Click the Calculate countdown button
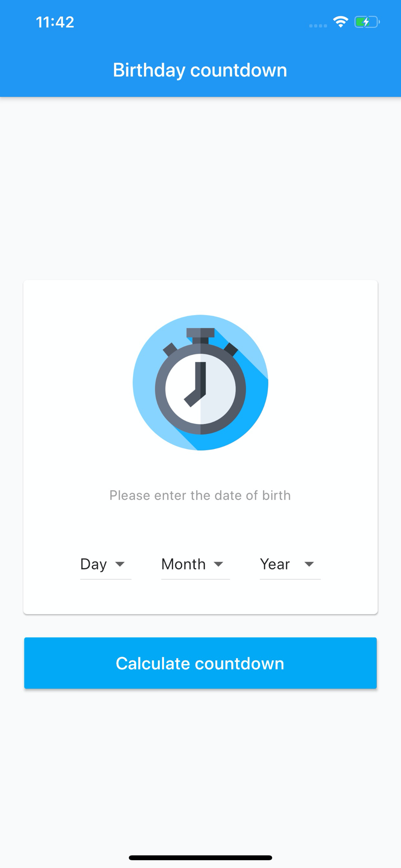The width and height of the screenshot is (401, 868). click(200, 663)
